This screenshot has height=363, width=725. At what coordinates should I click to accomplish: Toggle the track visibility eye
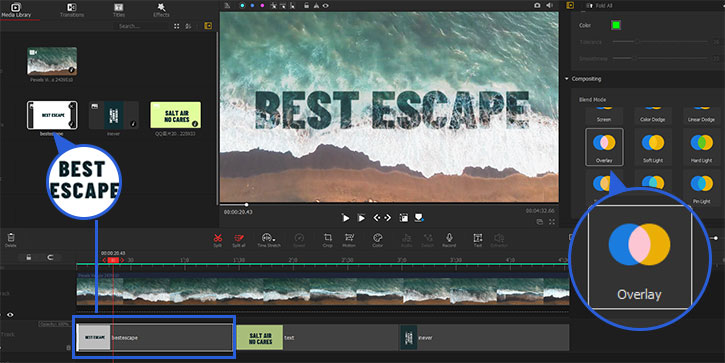click(10, 314)
